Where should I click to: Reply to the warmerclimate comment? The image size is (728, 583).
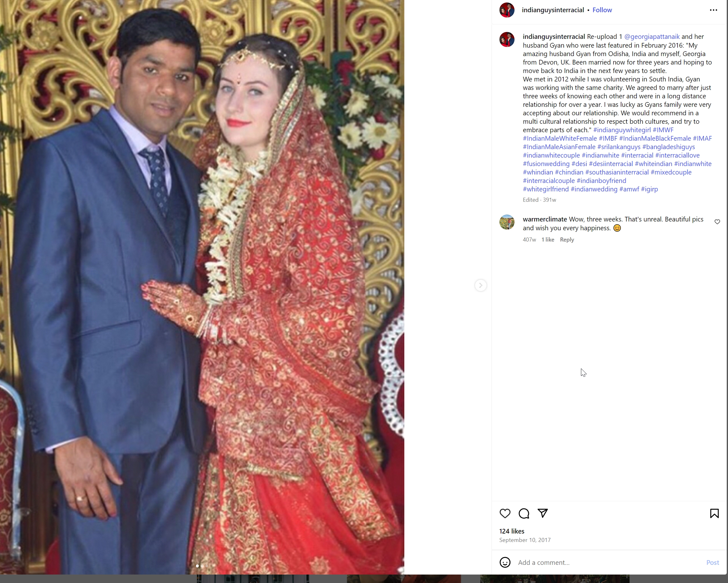(x=567, y=240)
